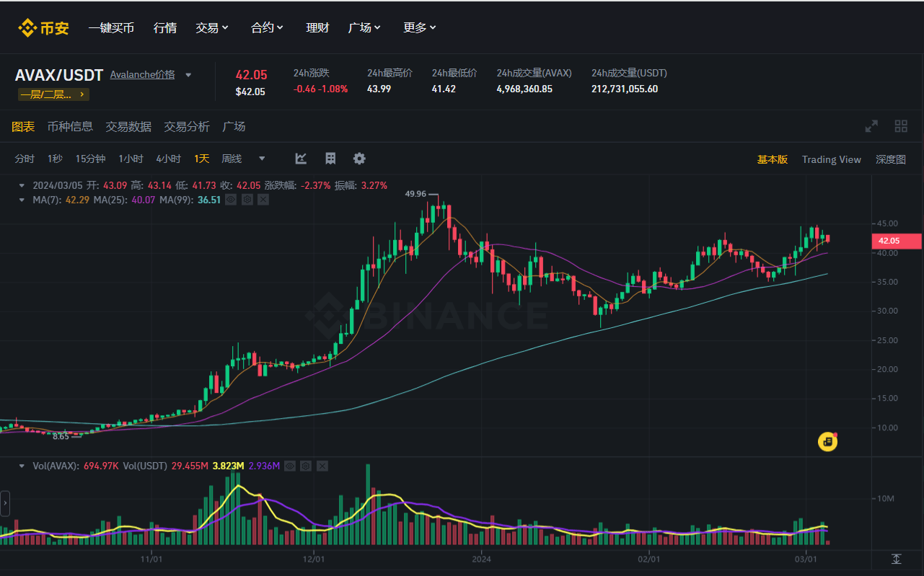Go to 一键买币 page

pyautogui.click(x=111, y=28)
